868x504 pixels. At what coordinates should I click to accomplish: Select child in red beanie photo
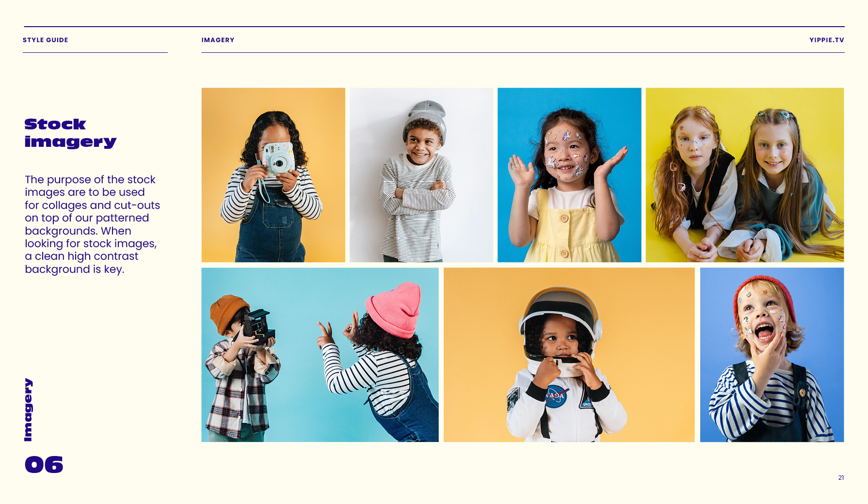(772, 355)
